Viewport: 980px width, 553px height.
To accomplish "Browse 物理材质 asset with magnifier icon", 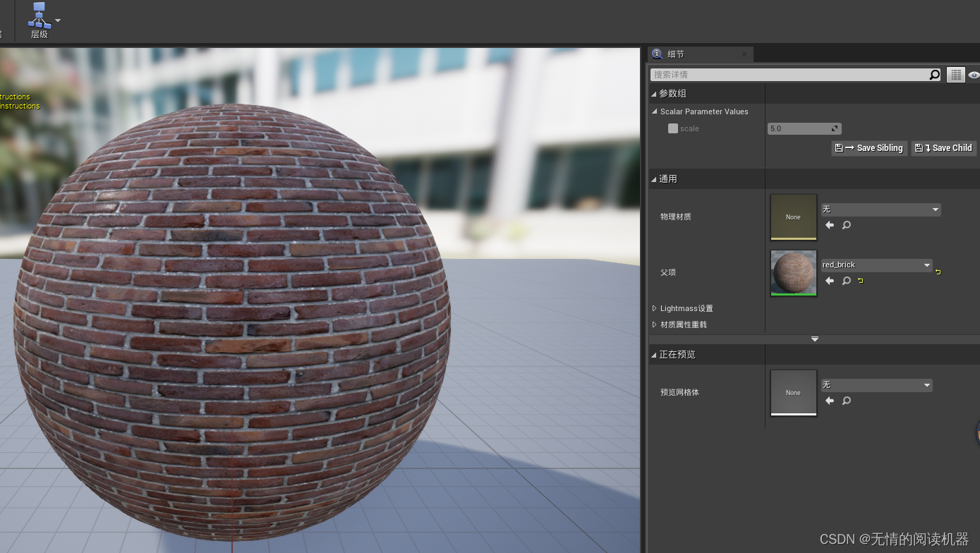I will (846, 225).
